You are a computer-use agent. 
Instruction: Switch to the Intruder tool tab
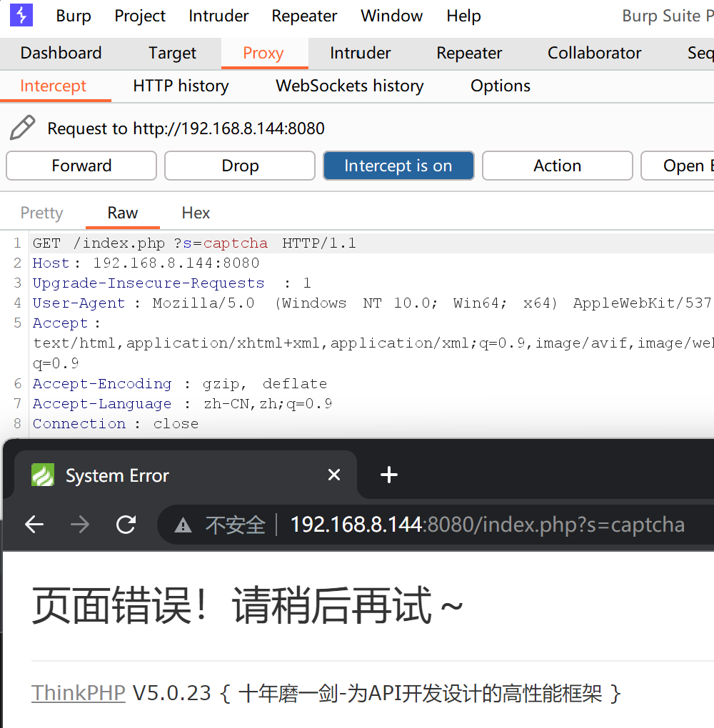(x=360, y=53)
